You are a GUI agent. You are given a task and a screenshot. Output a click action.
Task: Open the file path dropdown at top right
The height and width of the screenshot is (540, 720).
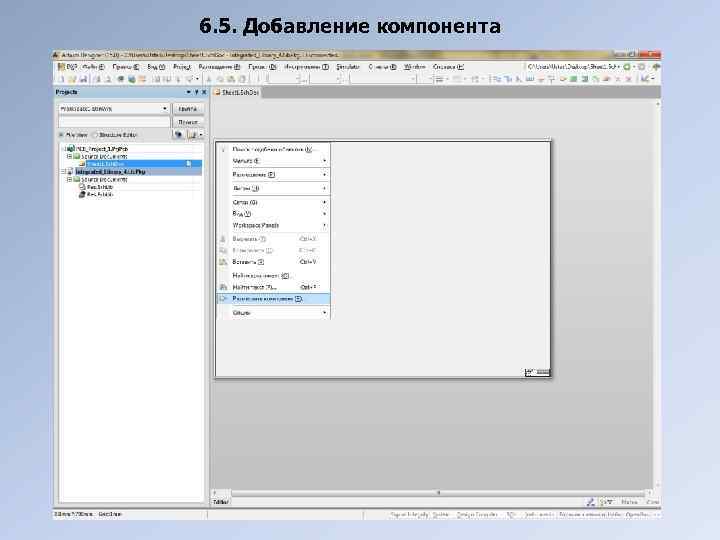pyautogui.click(x=619, y=67)
